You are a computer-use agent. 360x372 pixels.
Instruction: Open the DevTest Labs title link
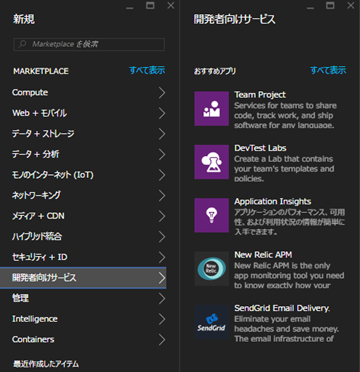[260, 148]
